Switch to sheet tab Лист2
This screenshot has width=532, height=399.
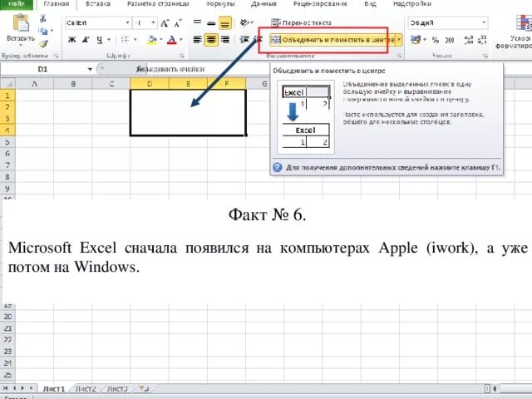(85, 389)
